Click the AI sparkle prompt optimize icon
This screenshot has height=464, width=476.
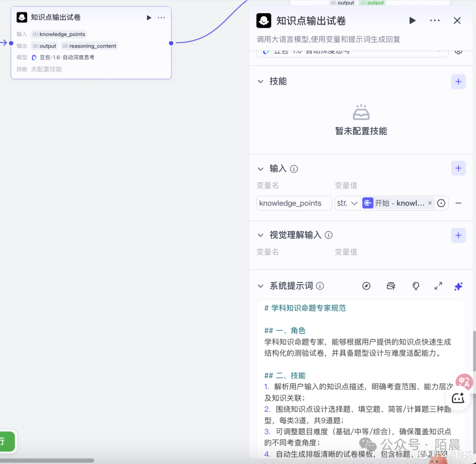point(458,286)
